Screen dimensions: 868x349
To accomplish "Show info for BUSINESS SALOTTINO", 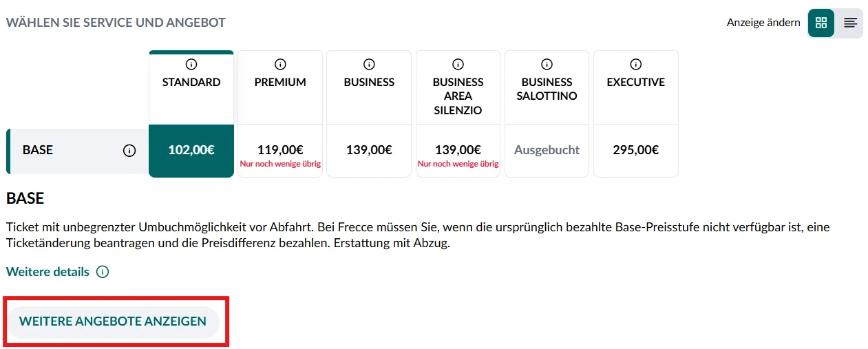I will (547, 64).
